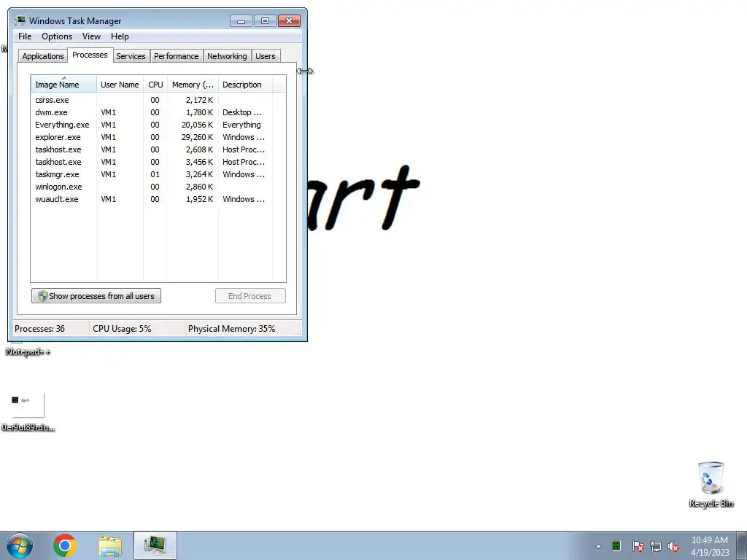Click Show processes from all users
This screenshot has height=560, width=747.
point(96,296)
